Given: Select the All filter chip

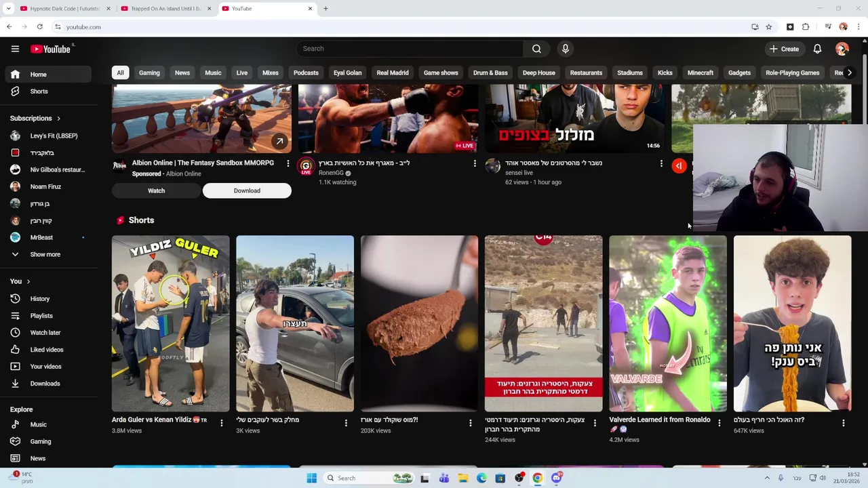Looking at the screenshot, I should [120, 73].
